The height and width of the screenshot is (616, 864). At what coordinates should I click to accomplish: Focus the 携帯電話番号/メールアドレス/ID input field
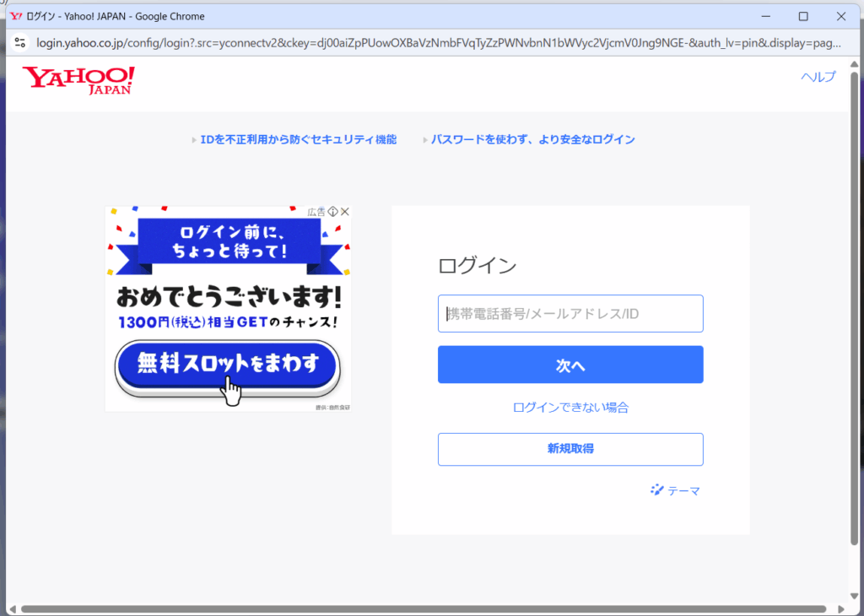(570, 314)
